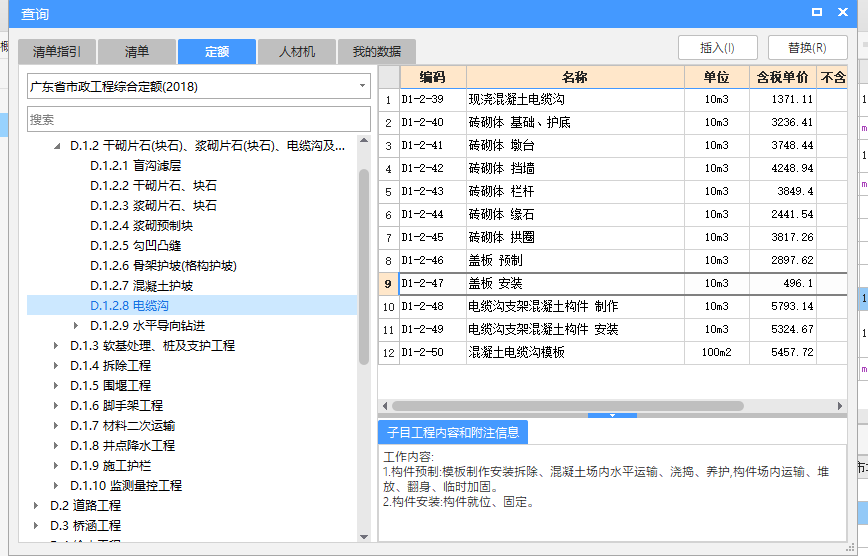The image size is (868, 556).
Task: Click the tree scrollbar down arrow
Action: (364, 536)
